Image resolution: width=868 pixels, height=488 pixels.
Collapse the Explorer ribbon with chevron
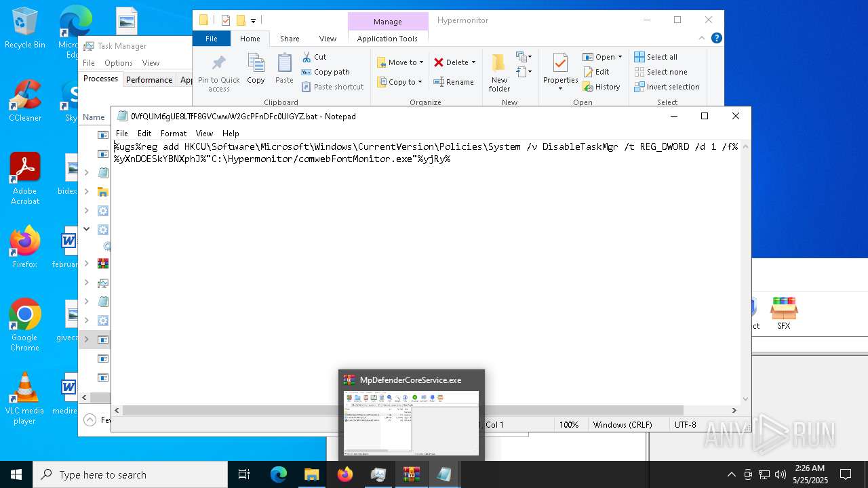pos(702,39)
